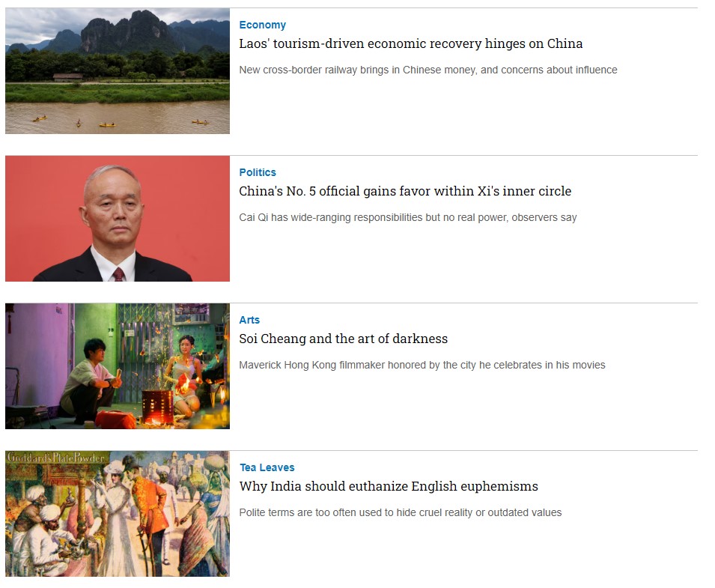Click the Cai Qi portrait thumbnail
Viewport: 715px width, 588px height.
[118, 219]
